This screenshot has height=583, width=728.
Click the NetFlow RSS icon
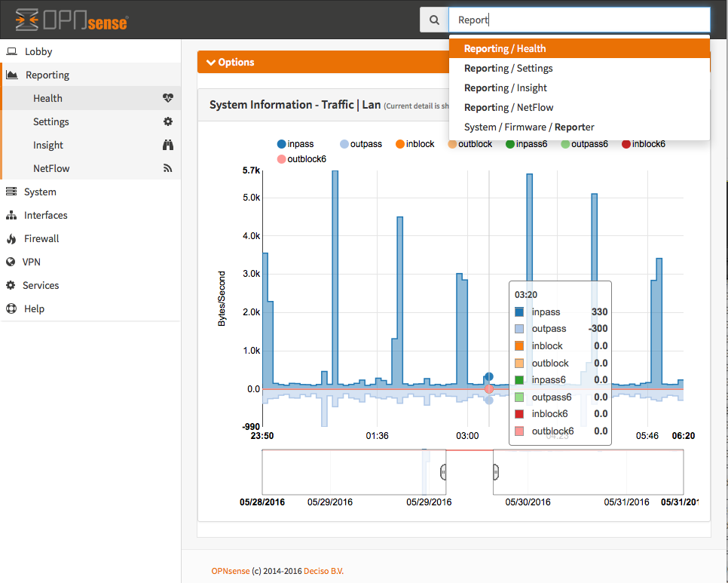pyautogui.click(x=167, y=168)
